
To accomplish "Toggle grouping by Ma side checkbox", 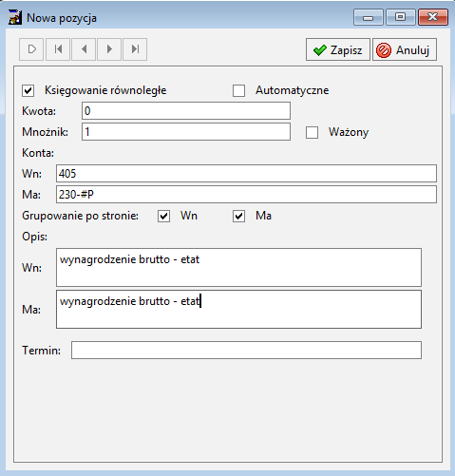I will point(238,217).
